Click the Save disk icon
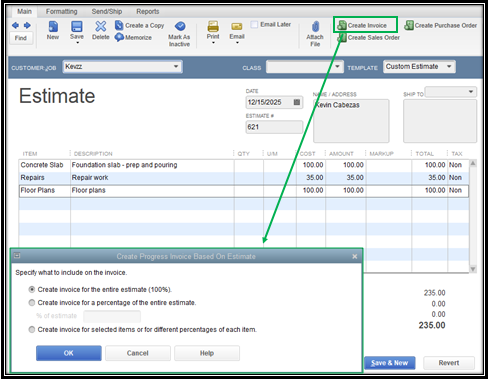Screen dimensions: 489x381 click(77, 26)
